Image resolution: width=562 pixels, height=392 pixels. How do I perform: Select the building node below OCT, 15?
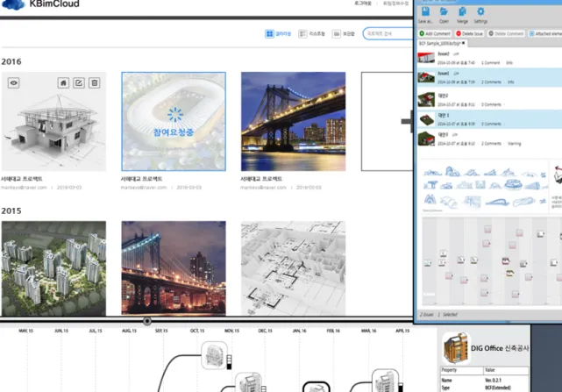point(214,355)
